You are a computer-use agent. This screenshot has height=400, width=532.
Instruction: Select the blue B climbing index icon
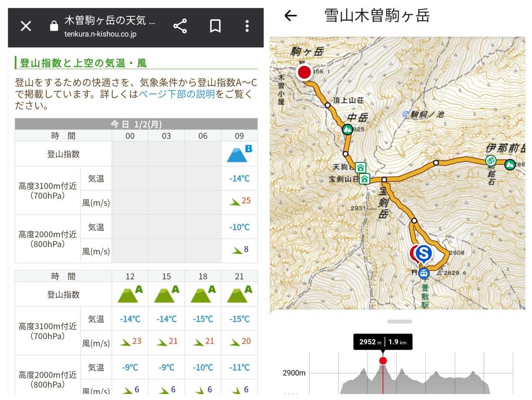(x=239, y=154)
